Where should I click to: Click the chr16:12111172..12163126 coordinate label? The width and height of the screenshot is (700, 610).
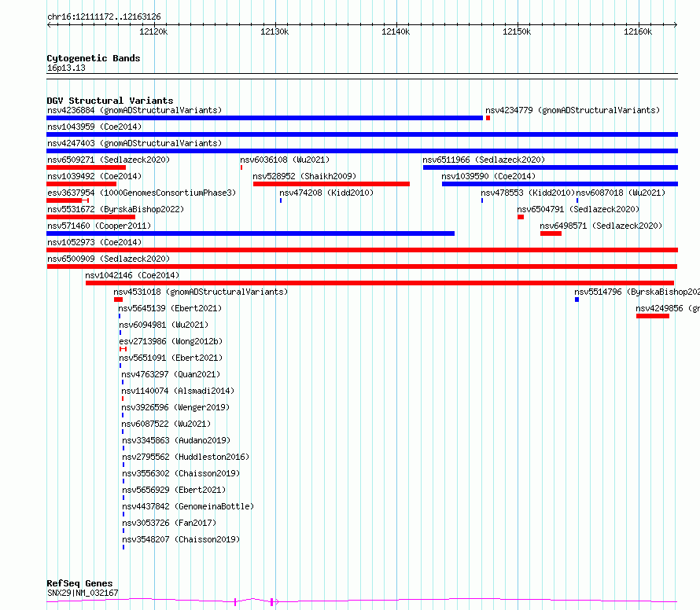(104, 17)
